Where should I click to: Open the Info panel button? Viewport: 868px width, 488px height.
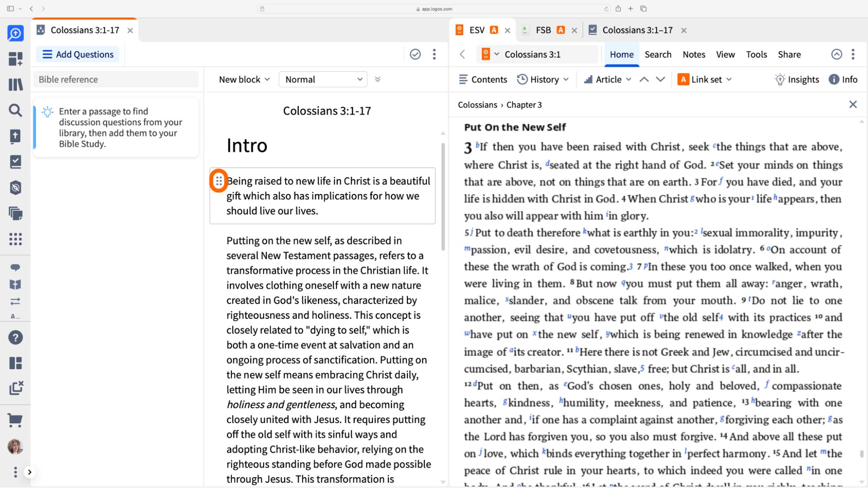843,79
